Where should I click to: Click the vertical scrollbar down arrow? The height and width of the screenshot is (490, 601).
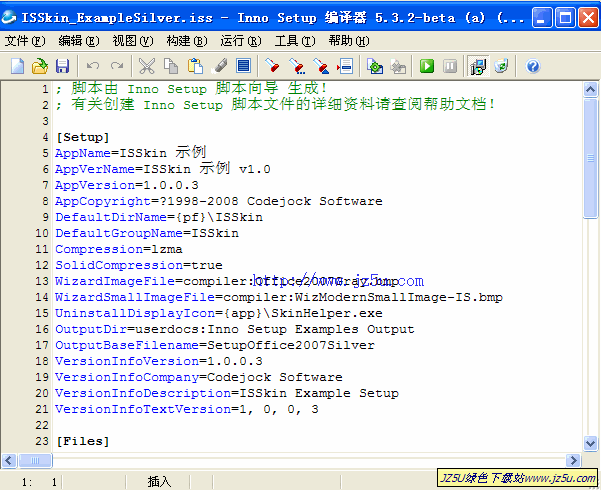pos(590,444)
